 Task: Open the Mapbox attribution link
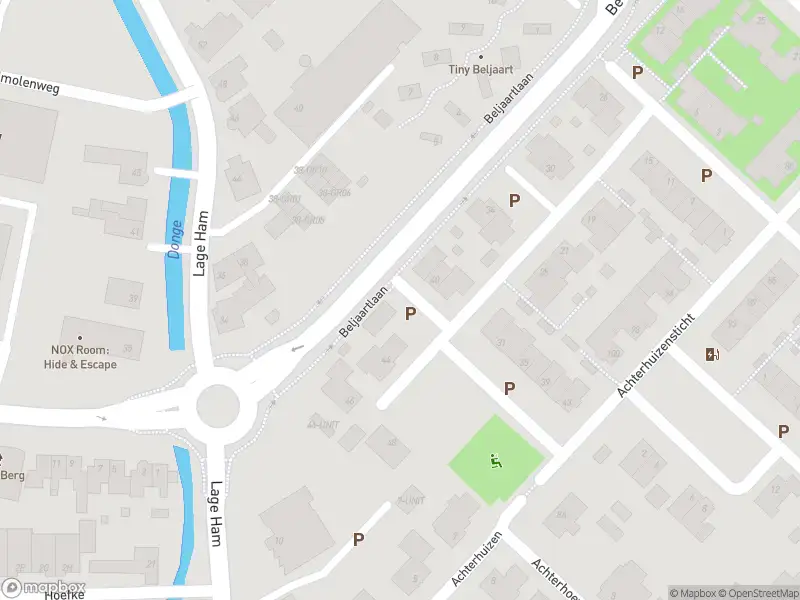[x=693, y=593]
